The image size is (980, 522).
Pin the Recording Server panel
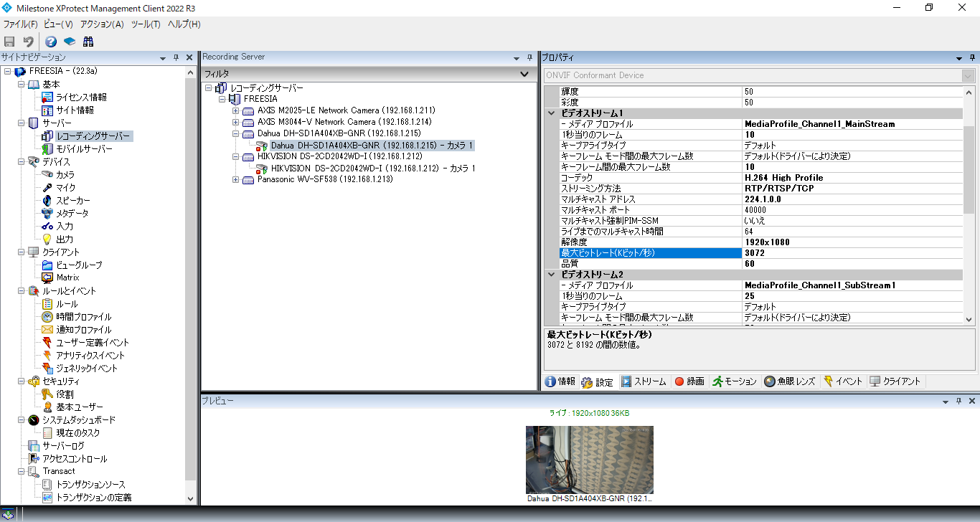point(530,57)
